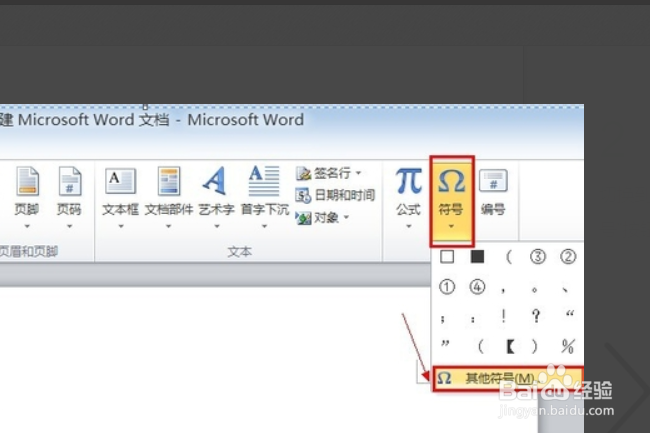Insert a 签名行 signature line
Viewport: 650px width, 433px height.
pyautogui.click(x=324, y=173)
